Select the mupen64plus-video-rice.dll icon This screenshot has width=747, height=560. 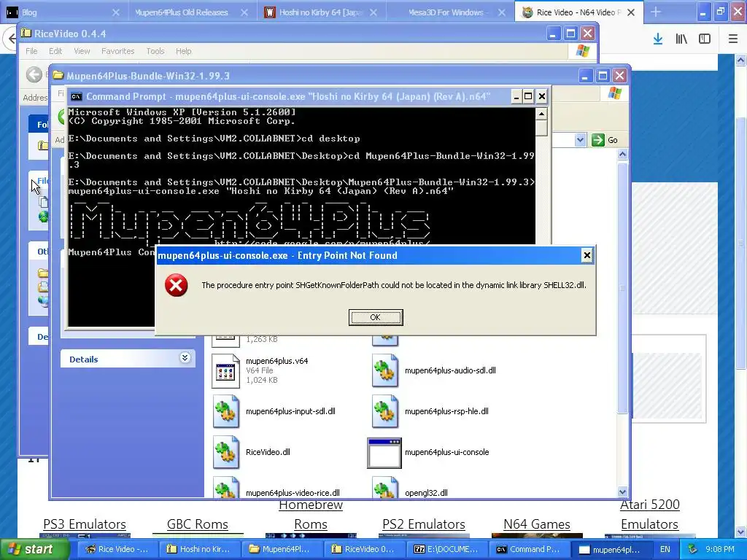point(226,488)
